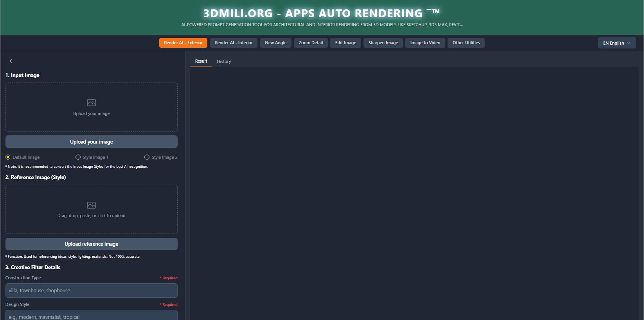Switch to the Edit Image tool
Screen dimensions: 644x320
click(x=345, y=43)
